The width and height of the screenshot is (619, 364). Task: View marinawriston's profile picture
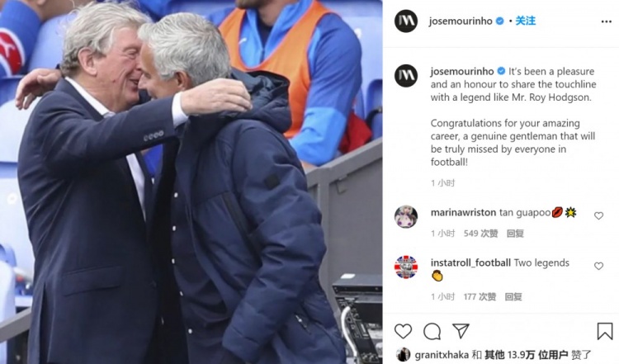pos(406,216)
